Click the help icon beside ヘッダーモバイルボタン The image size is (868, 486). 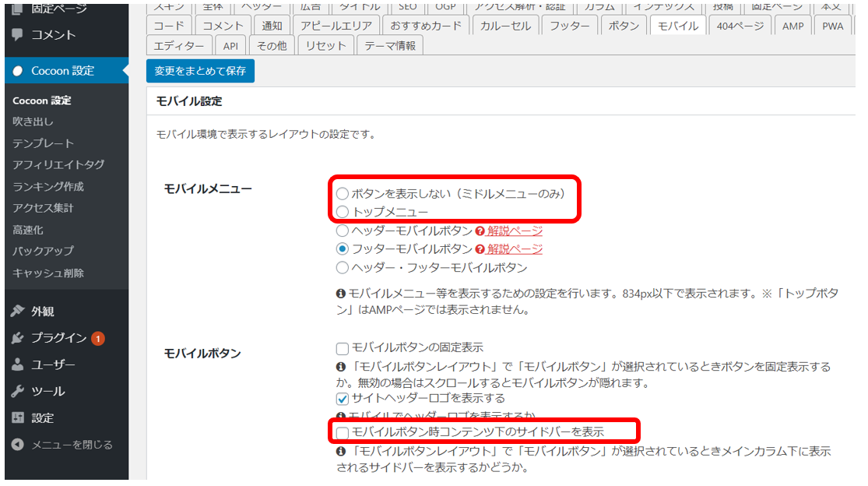pos(480,231)
